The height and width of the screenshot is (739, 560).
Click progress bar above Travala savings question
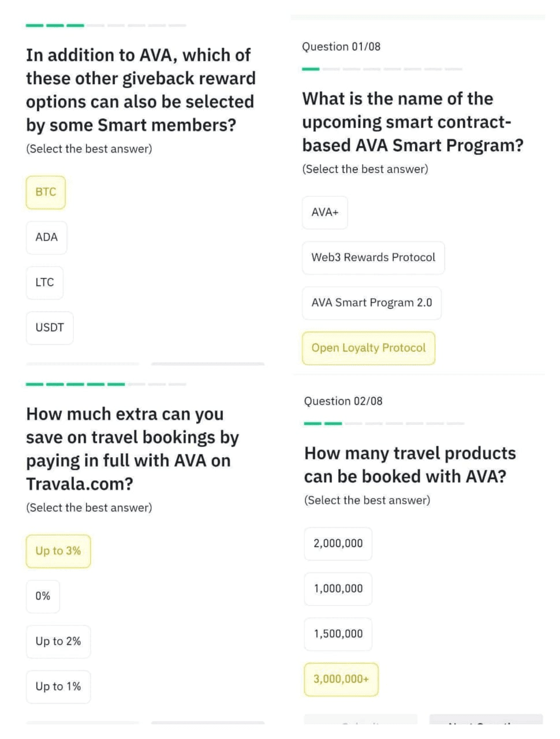pyautogui.click(x=106, y=385)
